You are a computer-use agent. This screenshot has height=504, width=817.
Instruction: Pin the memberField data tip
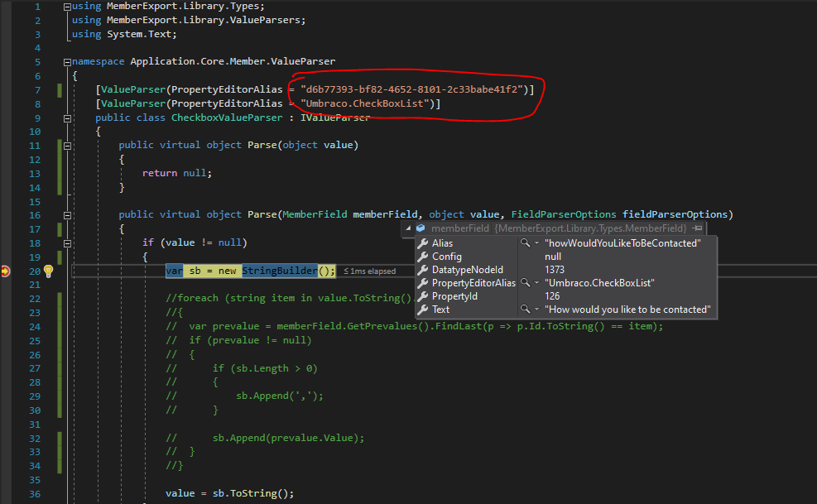pos(698,228)
